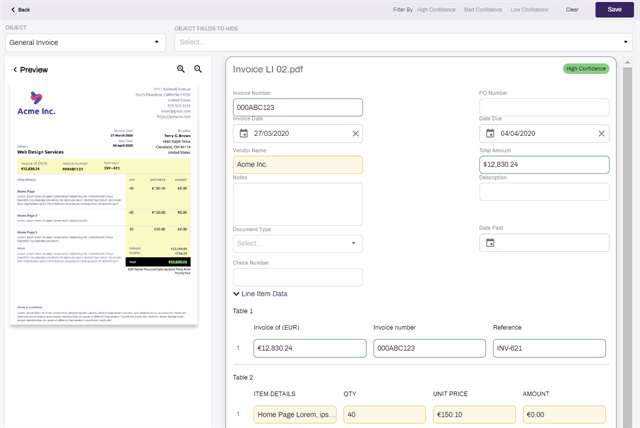Click the Description input field
This screenshot has width=640, height=428.
(x=544, y=192)
